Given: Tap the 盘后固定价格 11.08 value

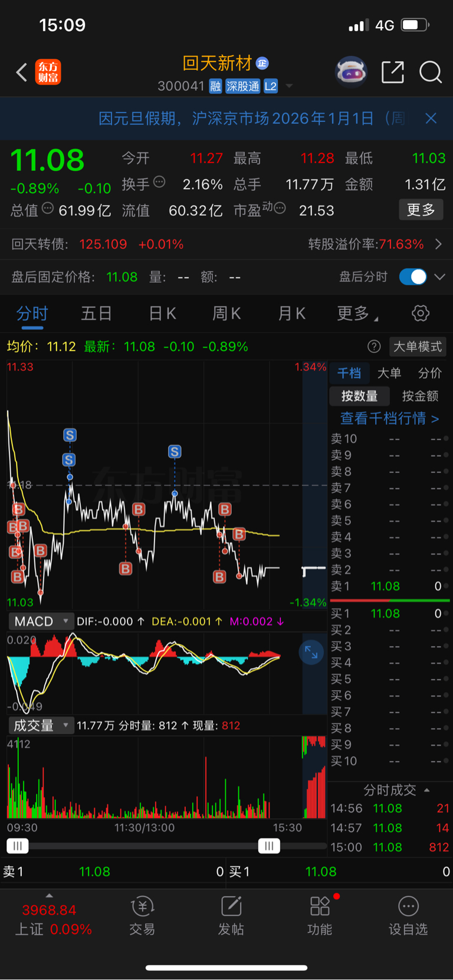Looking at the screenshot, I should coord(122,277).
